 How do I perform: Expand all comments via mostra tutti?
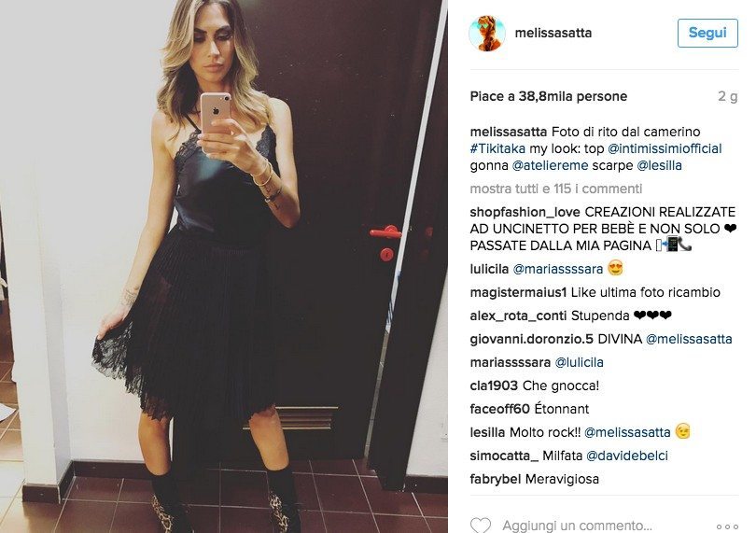click(556, 189)
